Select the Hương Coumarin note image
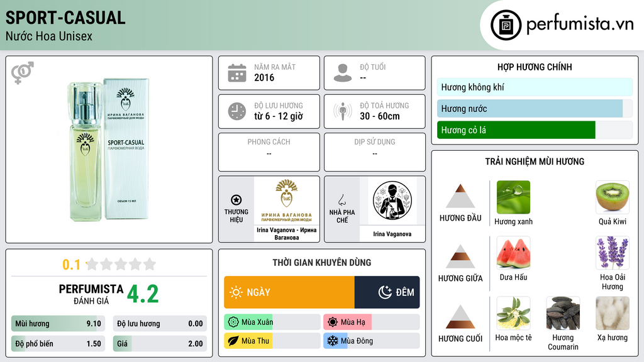Viewport: 644px width, 362px height. click(x=563, y=313)
